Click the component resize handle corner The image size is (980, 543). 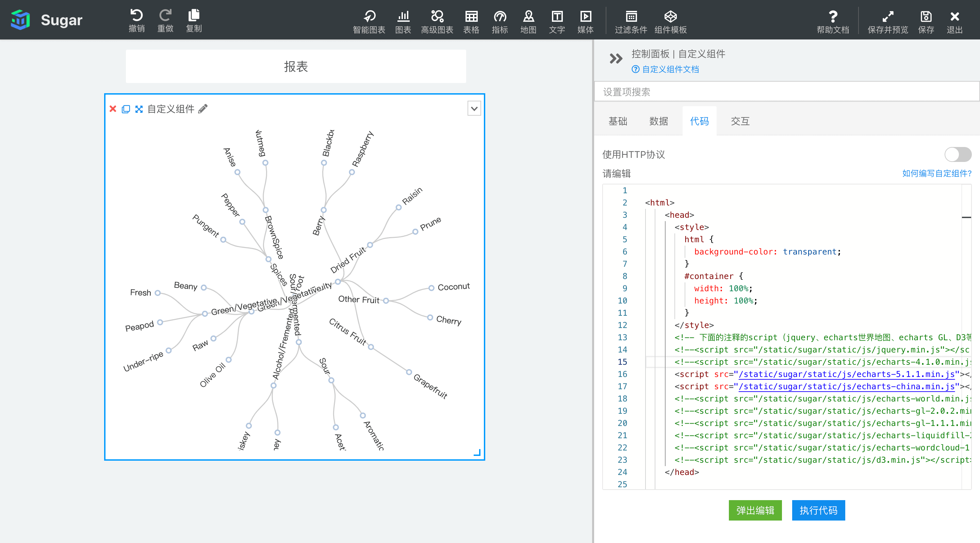click(477, 452)
